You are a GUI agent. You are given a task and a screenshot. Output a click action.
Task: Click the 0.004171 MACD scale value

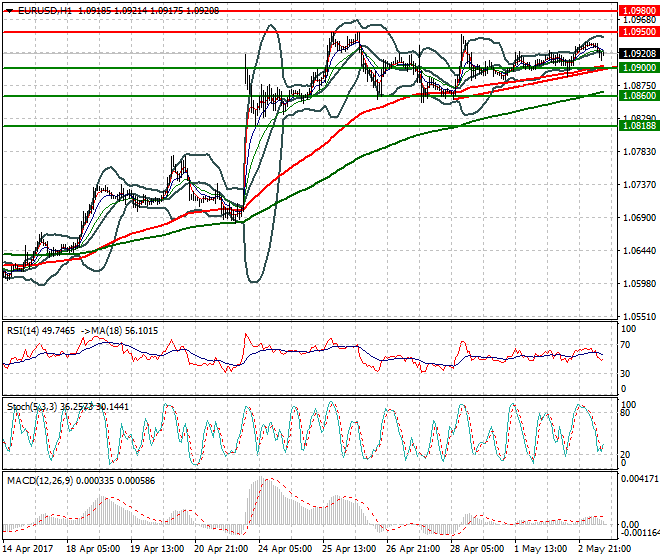[x=640, y=478]
